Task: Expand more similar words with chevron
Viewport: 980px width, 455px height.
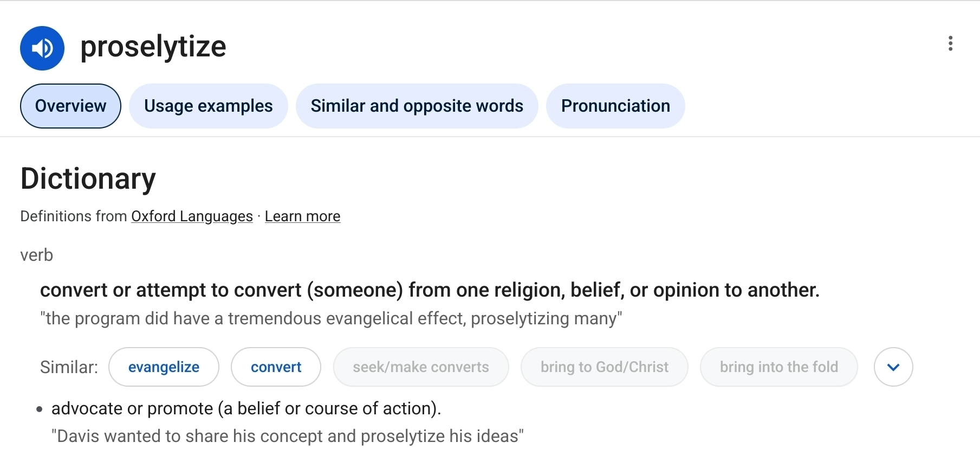Action: tap(893, 367)
